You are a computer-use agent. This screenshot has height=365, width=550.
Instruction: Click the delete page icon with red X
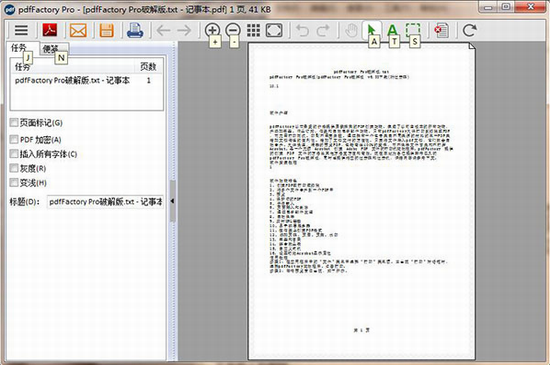tap(441, 31)
